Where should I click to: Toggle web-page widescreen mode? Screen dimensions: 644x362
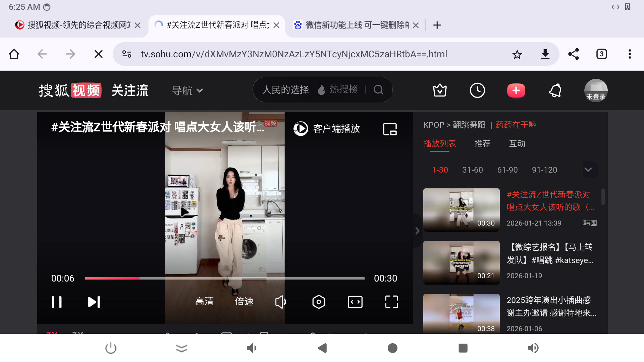pyautogui.click(x=355, y=302)
